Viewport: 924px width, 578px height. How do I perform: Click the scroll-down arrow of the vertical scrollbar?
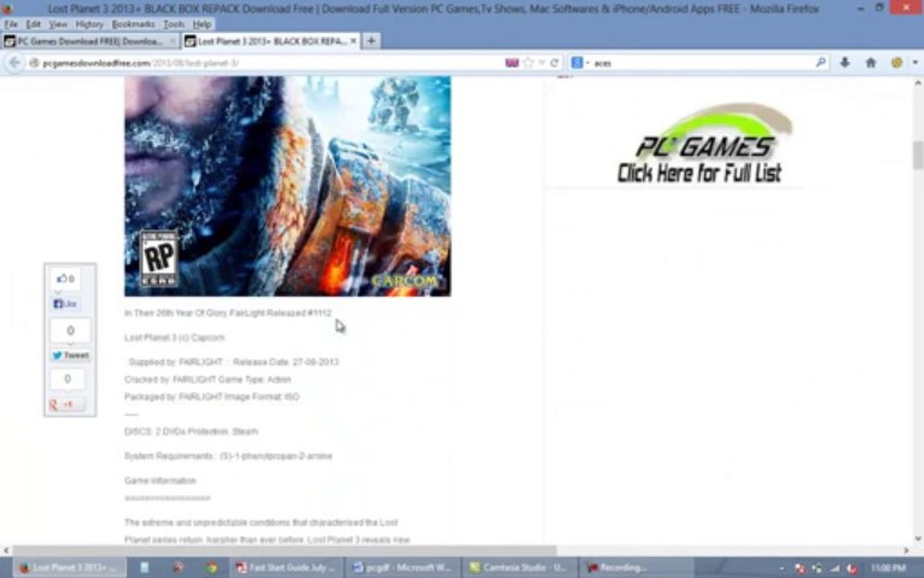pyautogui.click(x=918, y=539)
